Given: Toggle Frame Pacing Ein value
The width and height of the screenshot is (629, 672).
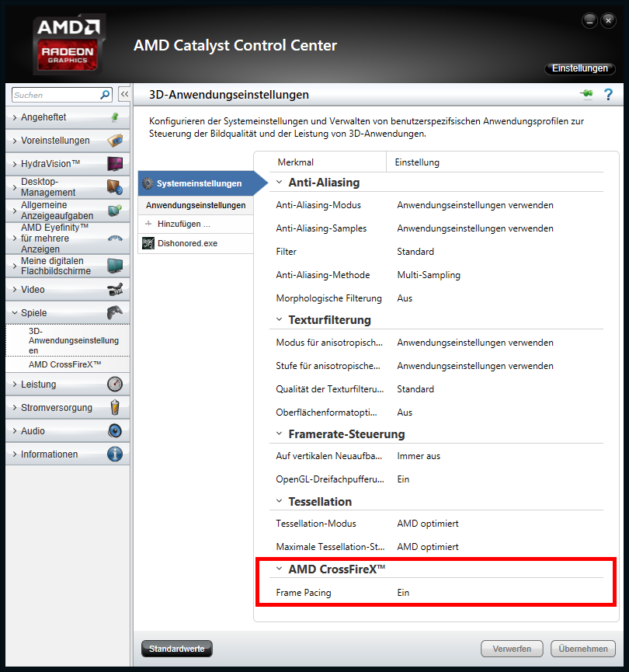Looking at the screenshot, I should [403, 593].
